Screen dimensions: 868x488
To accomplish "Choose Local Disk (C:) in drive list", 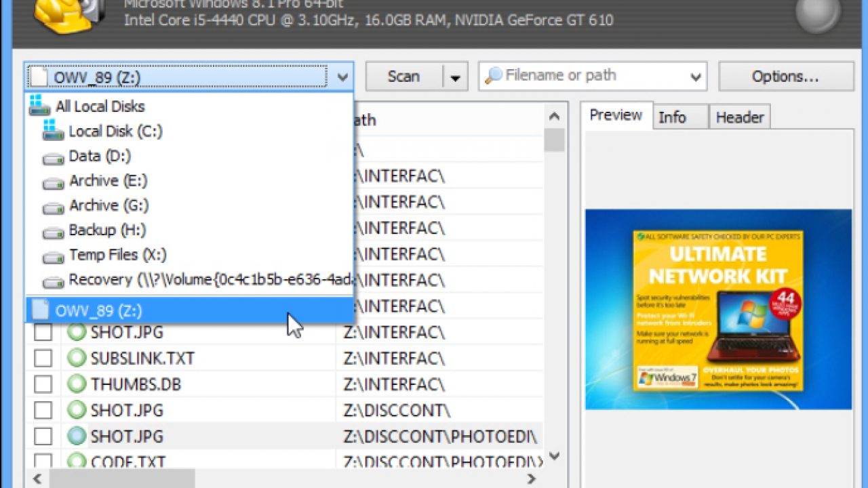I will click(x=189, y=131).
